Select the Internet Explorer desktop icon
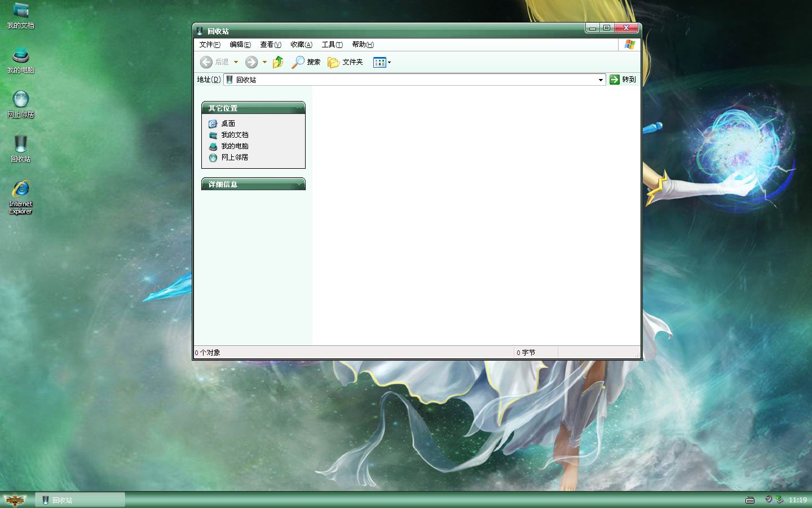The height and width of the screenshot is (508, 812). 21,197
